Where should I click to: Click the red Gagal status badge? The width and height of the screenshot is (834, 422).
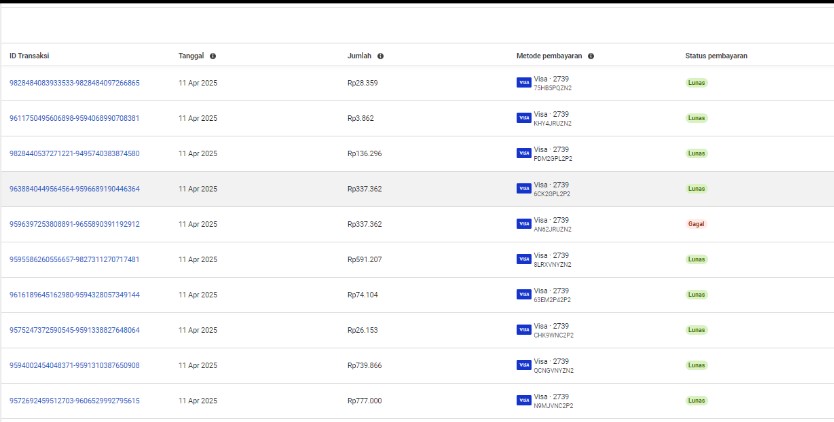[x=695, y=224]
